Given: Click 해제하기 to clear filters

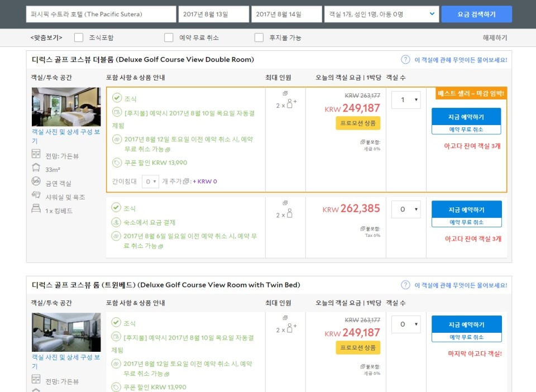Looking at the screenshot, I should [495, 37].
